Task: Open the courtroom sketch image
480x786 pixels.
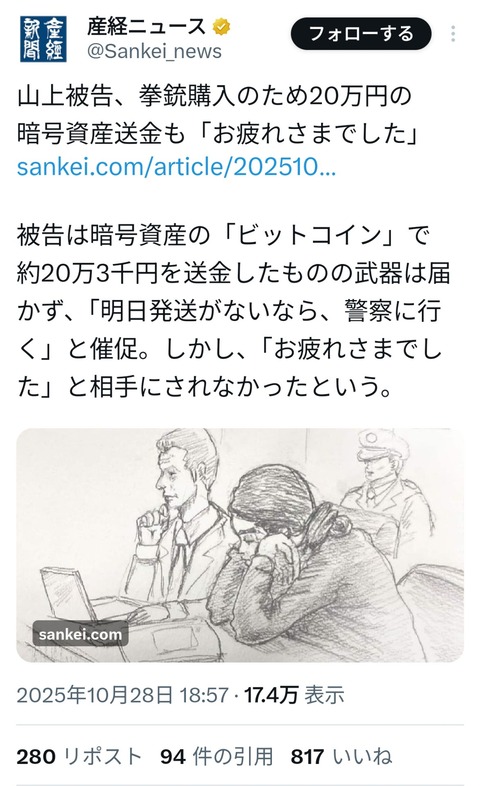Action: tap(240, 545)
